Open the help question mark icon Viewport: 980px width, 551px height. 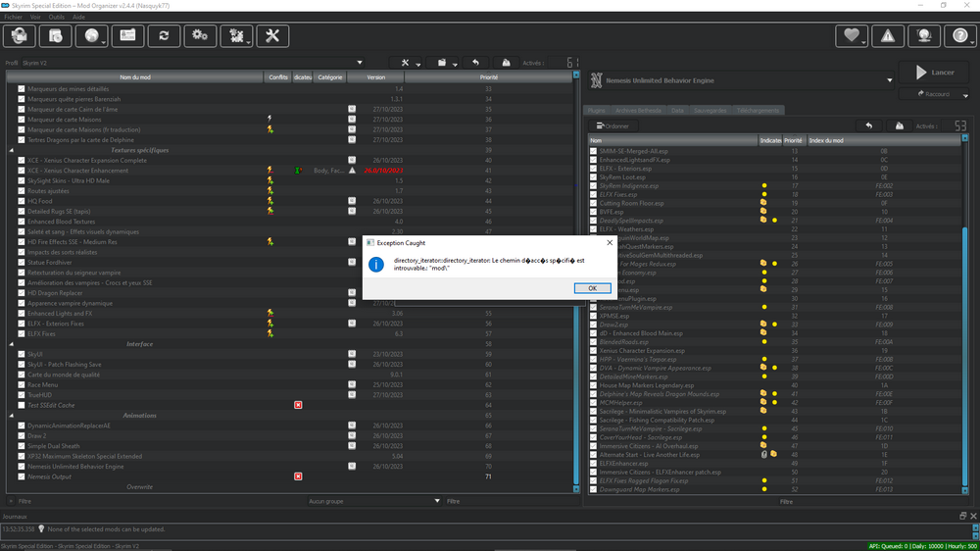958,36
